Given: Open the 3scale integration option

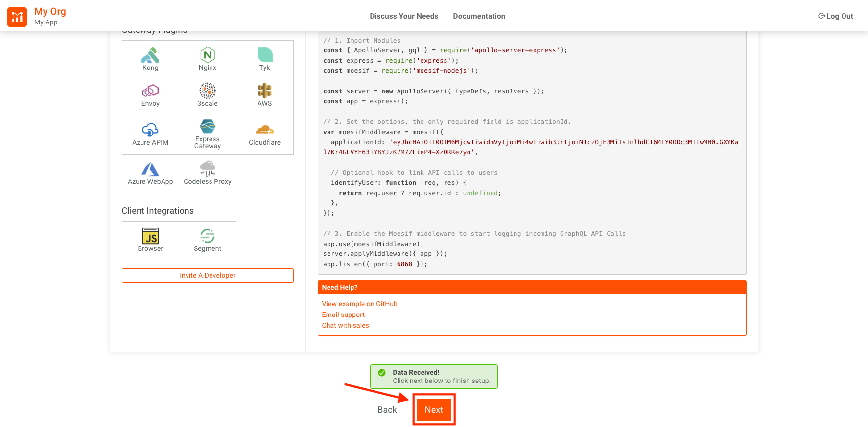Looking at the screenshot, I should click(x=208, y=91).
